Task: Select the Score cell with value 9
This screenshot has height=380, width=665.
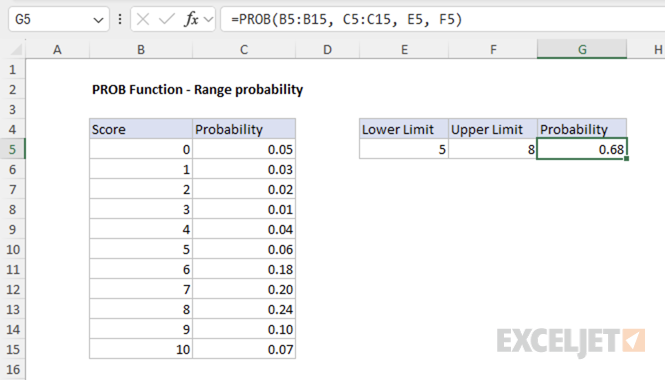Action: [141, 329]
